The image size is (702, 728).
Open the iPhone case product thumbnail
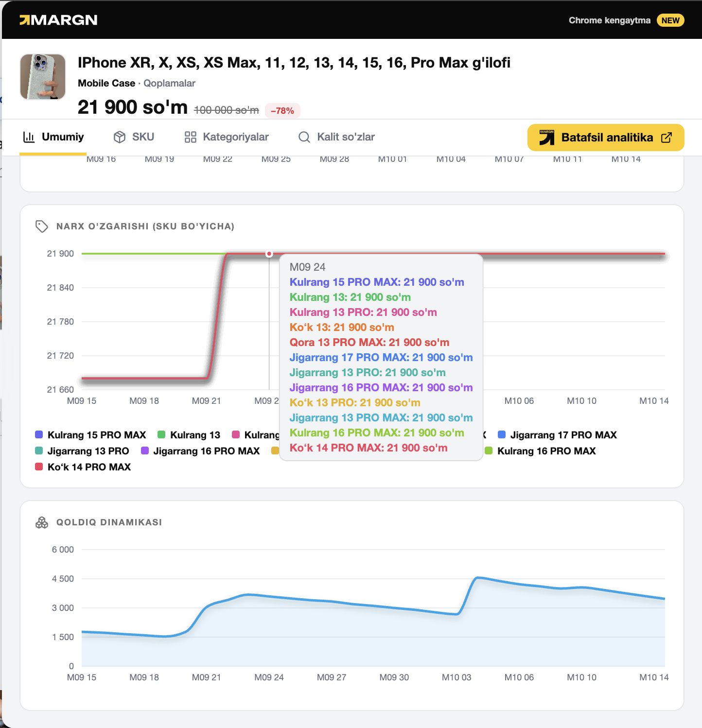[43, 77]
